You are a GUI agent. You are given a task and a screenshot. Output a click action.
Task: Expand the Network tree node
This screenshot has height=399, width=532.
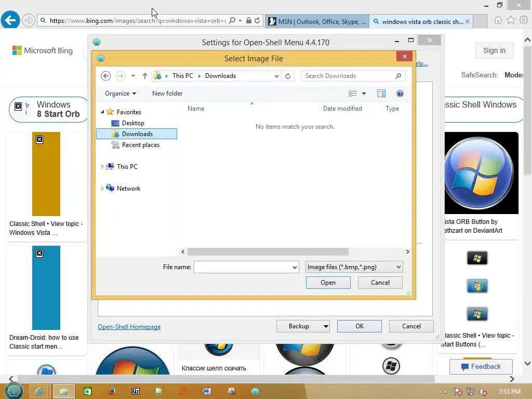[x=102, y=188]
